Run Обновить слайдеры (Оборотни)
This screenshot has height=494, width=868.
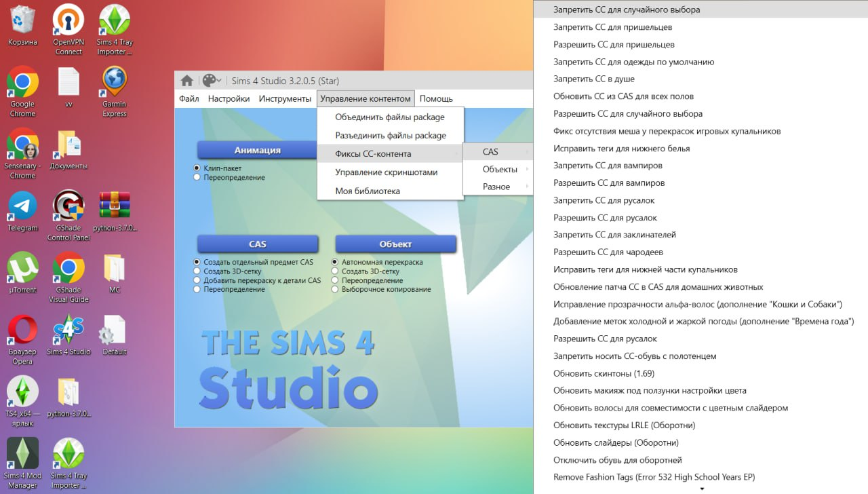pyautogui.click(x=701, y=442)
